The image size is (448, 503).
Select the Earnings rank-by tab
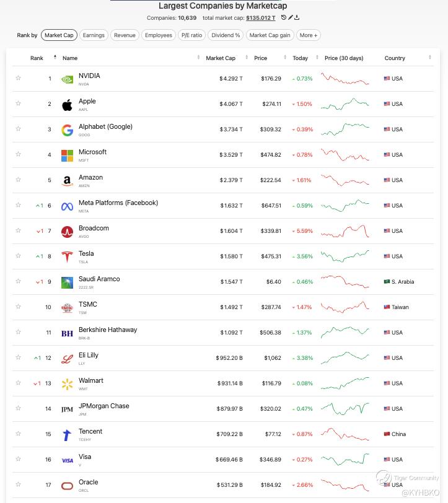click(94, 35)
